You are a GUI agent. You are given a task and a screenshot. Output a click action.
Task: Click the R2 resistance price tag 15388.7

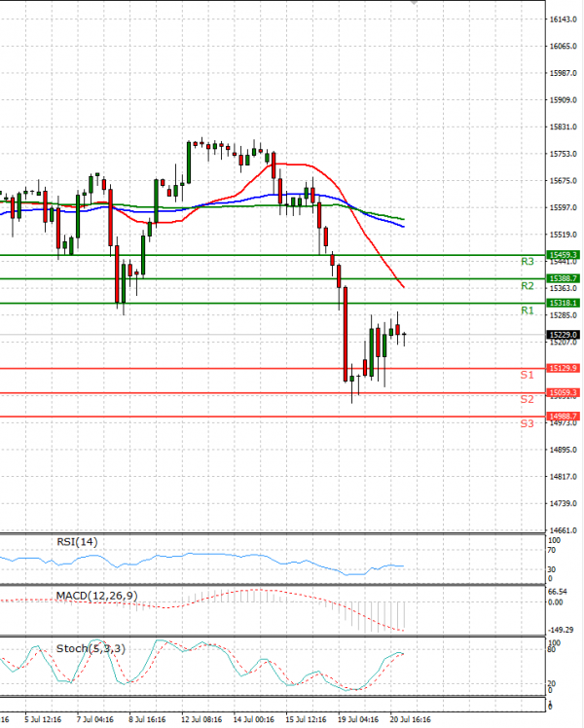[x=563, y=278]
